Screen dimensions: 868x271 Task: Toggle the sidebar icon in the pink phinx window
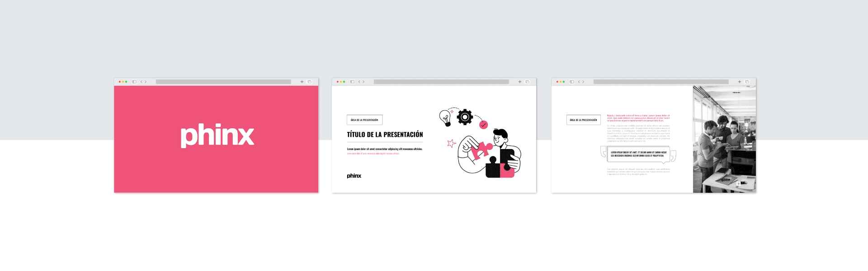[134, 82]
